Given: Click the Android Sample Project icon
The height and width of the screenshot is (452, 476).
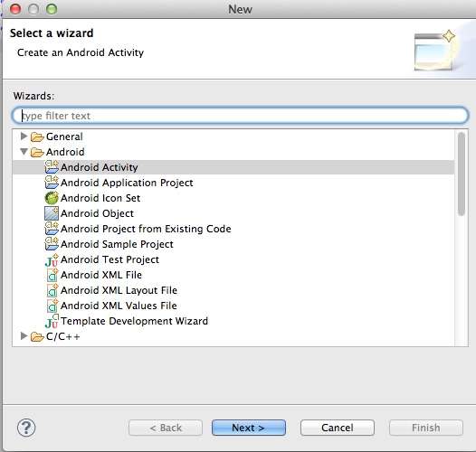Looking at the screenshot, I should point(52,244).
